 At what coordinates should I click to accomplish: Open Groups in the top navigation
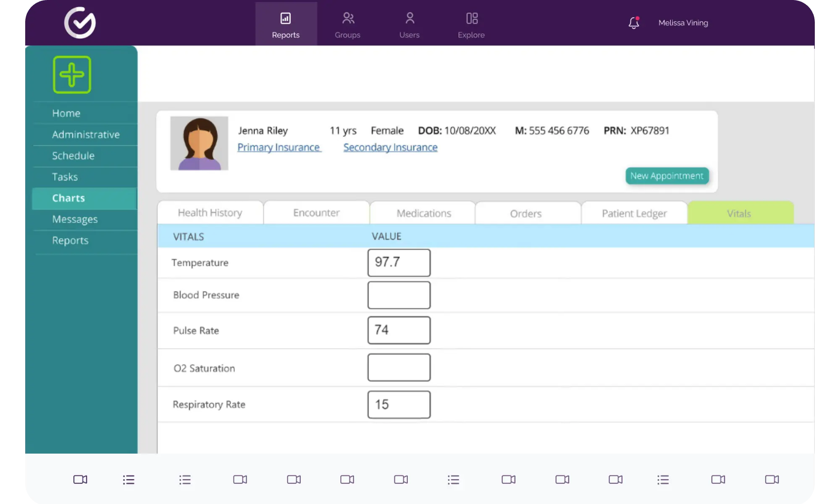347,24
